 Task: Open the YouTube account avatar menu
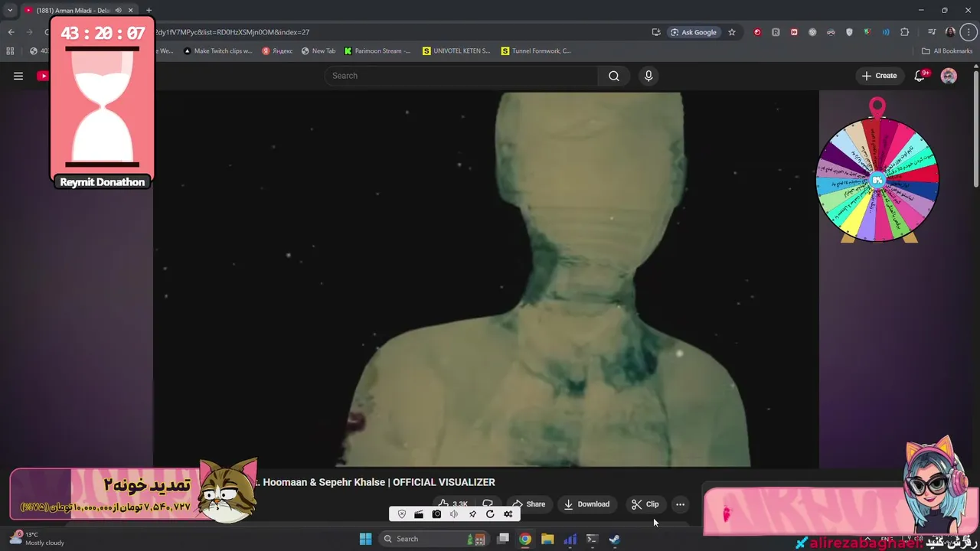click(949, 76)
